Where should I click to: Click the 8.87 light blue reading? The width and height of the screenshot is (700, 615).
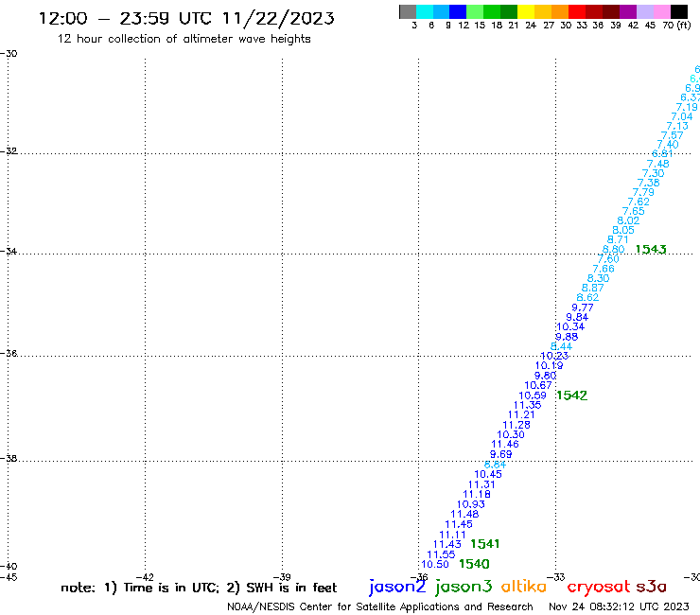pos(593,288)
